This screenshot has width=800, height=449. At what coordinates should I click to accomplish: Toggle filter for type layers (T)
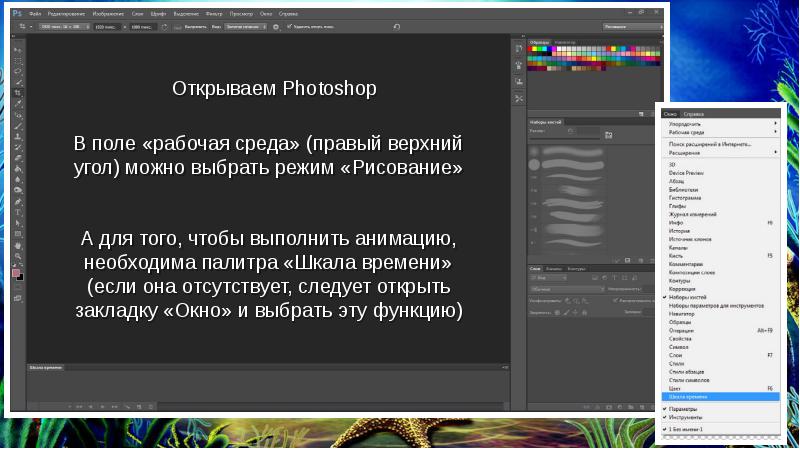614,278
